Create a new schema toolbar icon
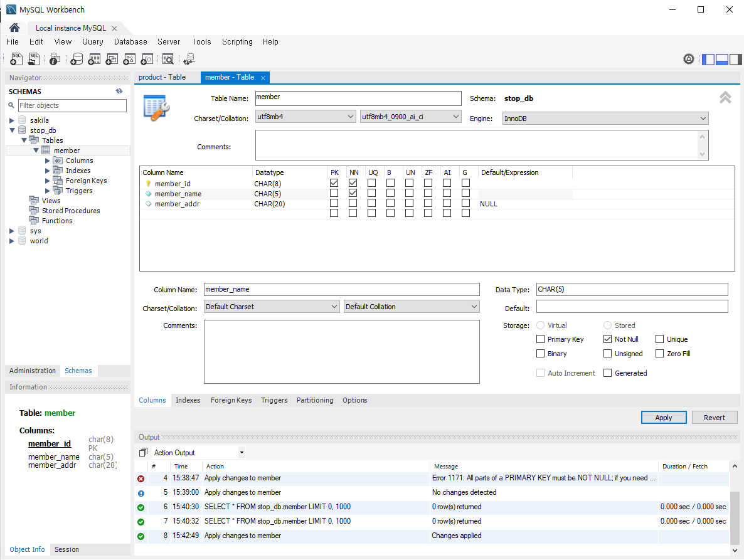The height and width of the screenshot is (560, 744). click(x=77, y=59)
